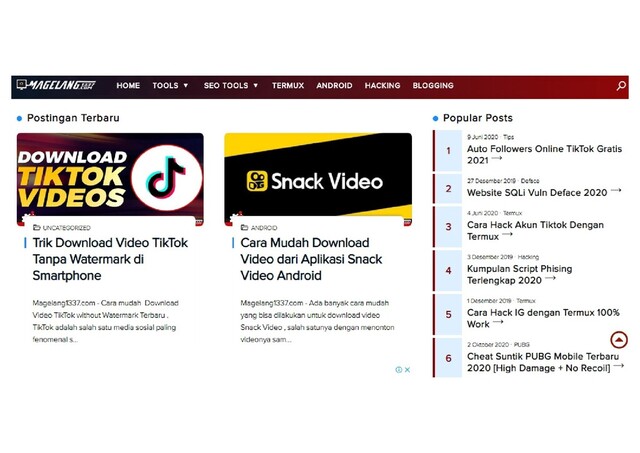Click popular post rank number 4
The image size is (640, 453).
click(x=448, y=271)
